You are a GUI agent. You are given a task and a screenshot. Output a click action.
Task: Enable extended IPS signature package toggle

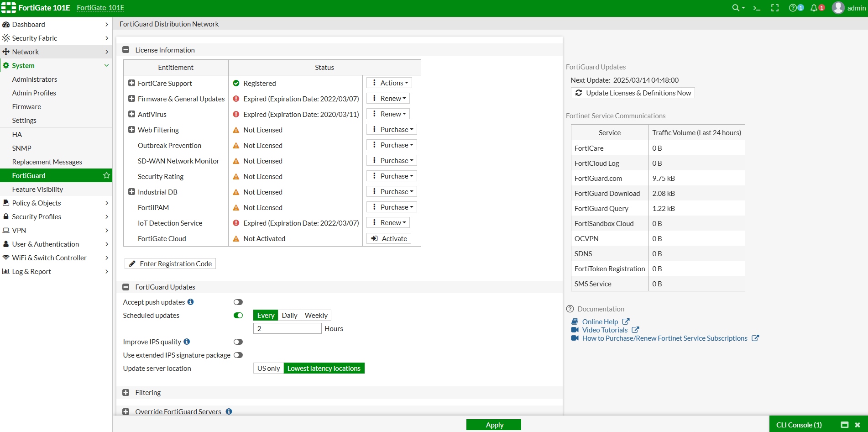(238, 355)
